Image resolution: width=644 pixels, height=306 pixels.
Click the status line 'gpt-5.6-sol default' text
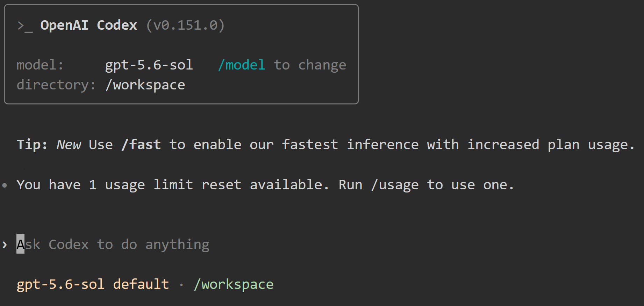93,284
